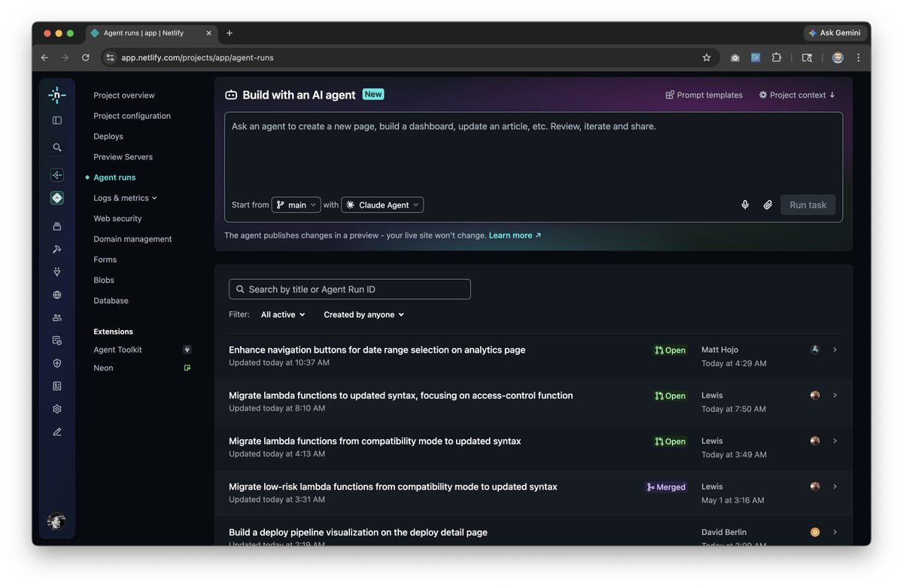Screen dimensions: 903x588
Task: Open chevron for Migrate low-risk lambda functions run
Action: 835,486
